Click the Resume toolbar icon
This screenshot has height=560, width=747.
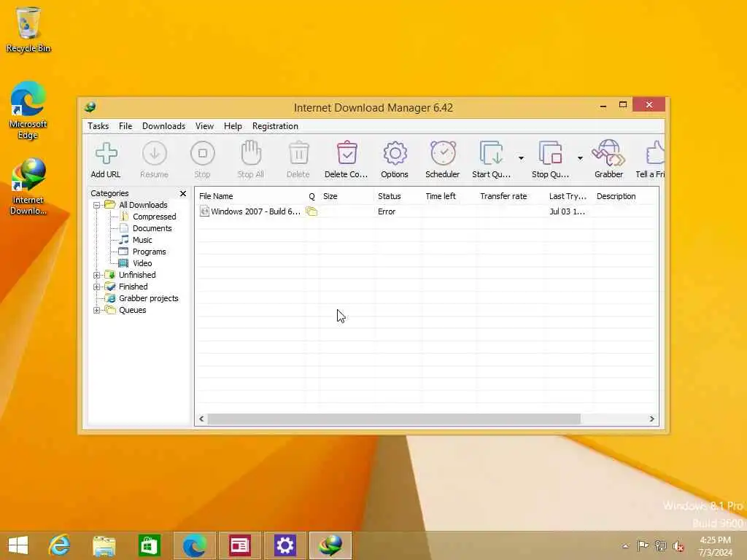(x=155, y=153)
